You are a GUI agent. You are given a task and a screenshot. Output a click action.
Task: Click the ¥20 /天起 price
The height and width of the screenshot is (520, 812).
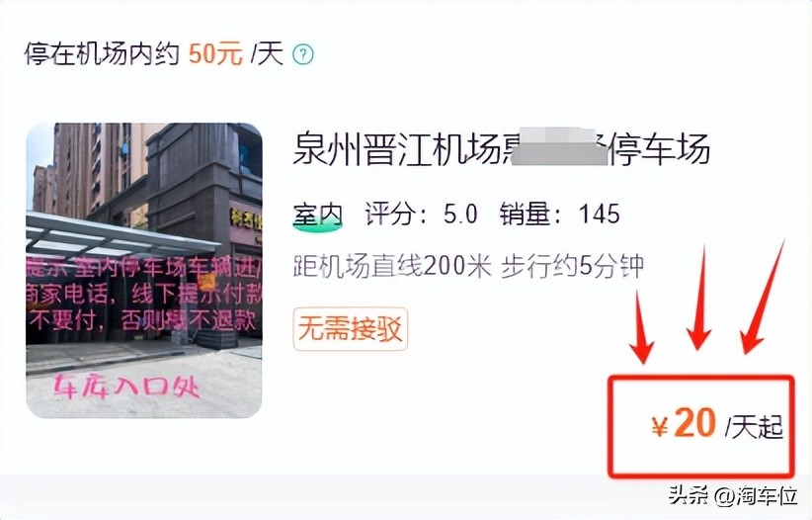(717, 426)
